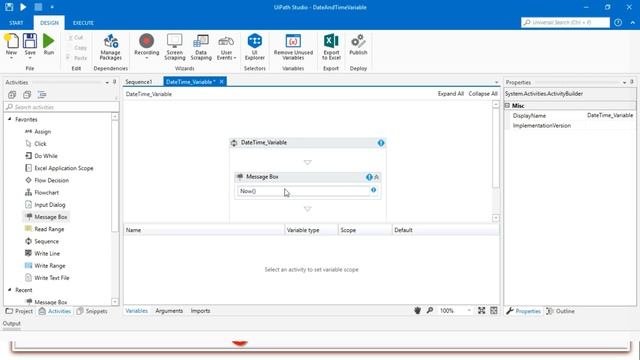The image size is (640, 360).
Task: Click fit to screen icon
Action: point(482,311)
